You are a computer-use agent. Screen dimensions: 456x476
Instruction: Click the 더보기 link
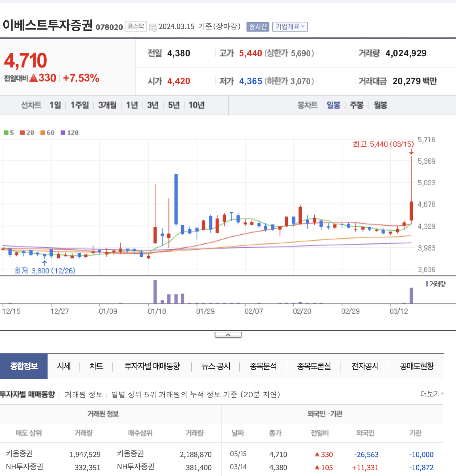coord(432,394)
